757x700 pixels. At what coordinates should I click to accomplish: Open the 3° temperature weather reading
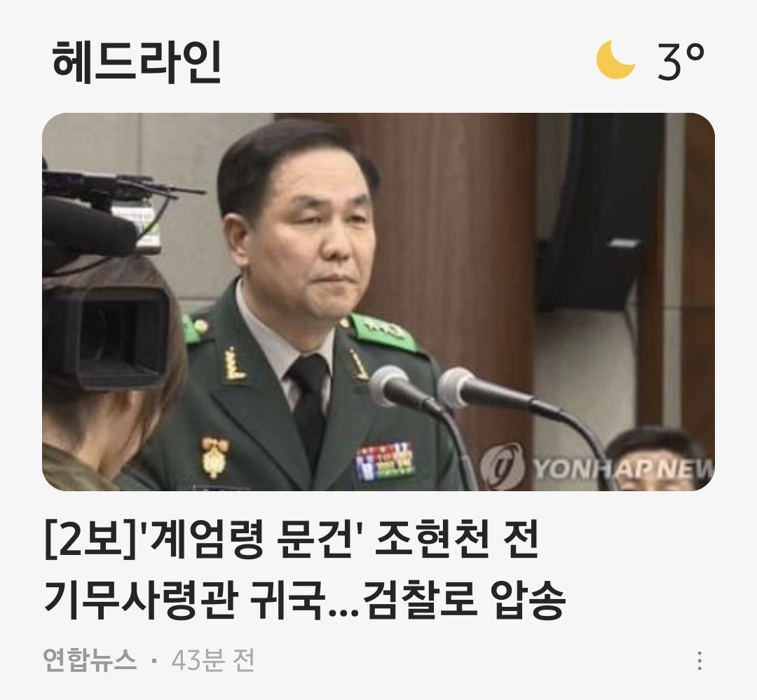[680, 61]
